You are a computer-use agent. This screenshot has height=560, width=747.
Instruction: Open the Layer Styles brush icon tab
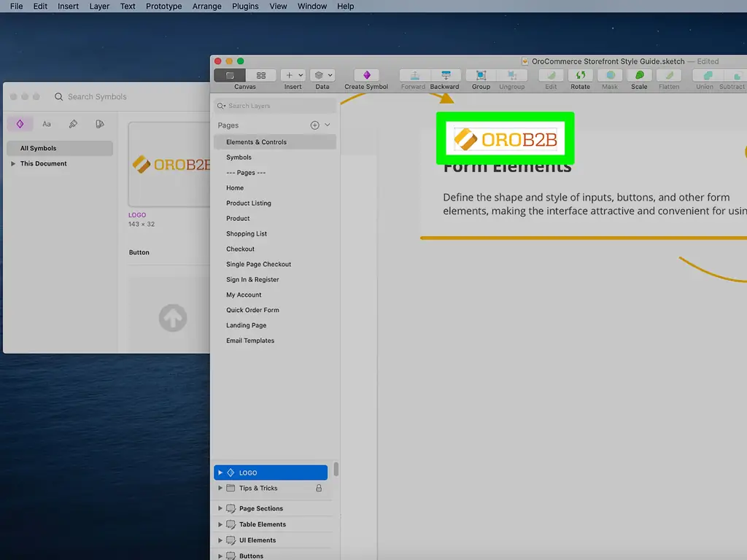[73, 124]
